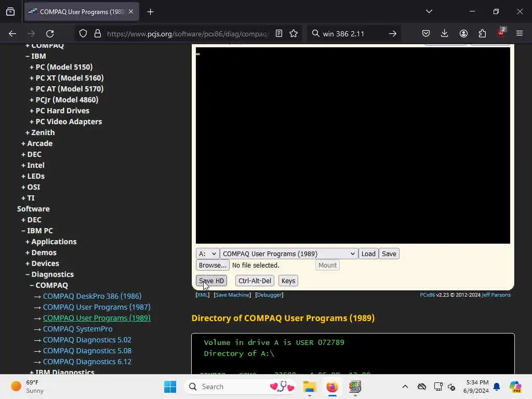Image resolution: width=532 pixels, height=399 pixels.
Task: Save page to Pocket
Action: 426,33
